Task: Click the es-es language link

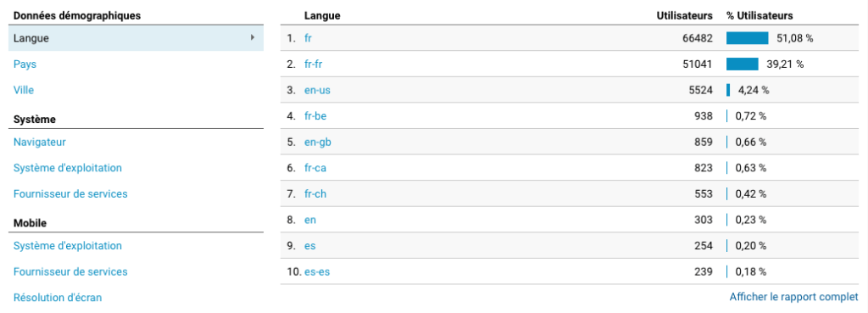Action: [318, 271]
